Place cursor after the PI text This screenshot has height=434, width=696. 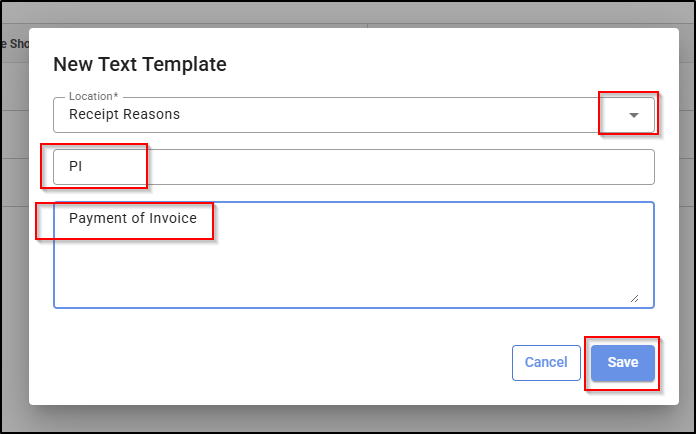coord(84,167)
